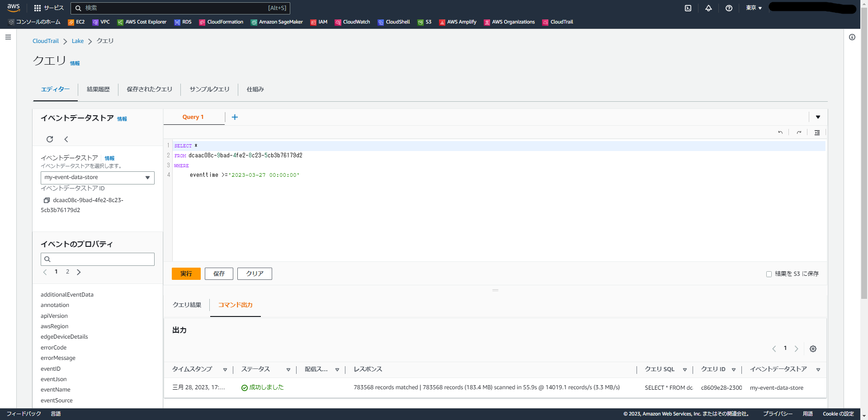Open the Tokyo region selector
868x420 pixels.
coord(754,8)
